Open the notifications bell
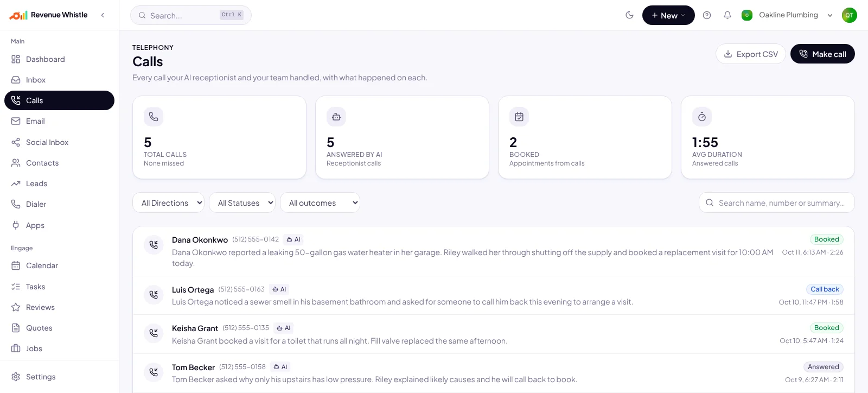Image resolution: width=868 pixels, height=393 pixels. point(727,15)
